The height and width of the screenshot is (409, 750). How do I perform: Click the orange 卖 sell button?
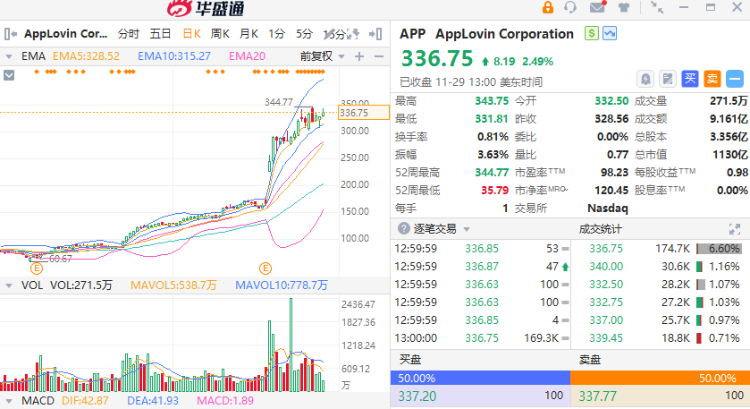(x=712, y=79)
